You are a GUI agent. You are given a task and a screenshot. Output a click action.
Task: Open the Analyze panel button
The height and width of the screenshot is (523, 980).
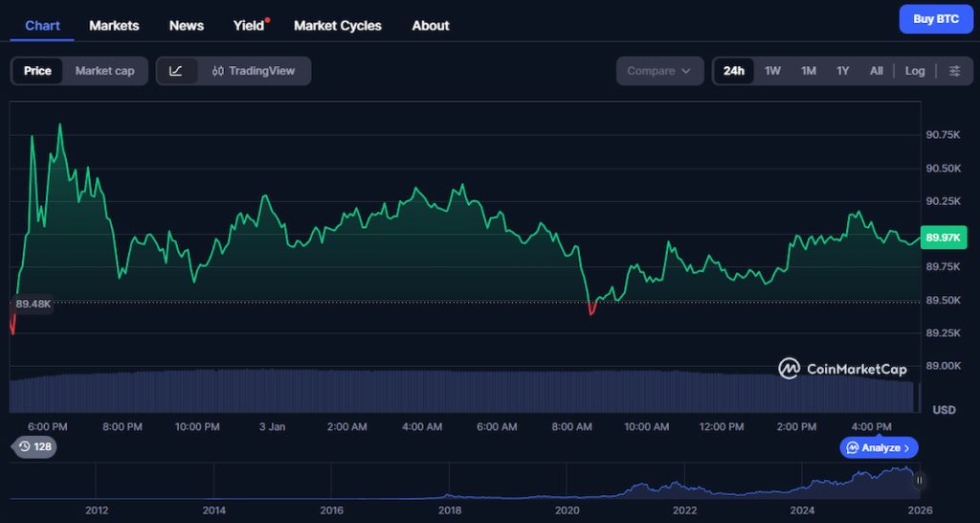click(x=880, y=447)
